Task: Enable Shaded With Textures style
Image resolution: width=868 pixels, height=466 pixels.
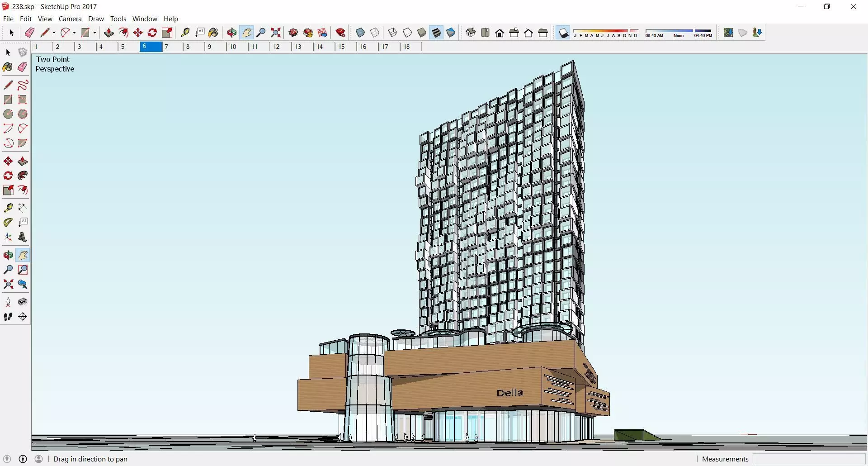Action: tap(436, 33)
